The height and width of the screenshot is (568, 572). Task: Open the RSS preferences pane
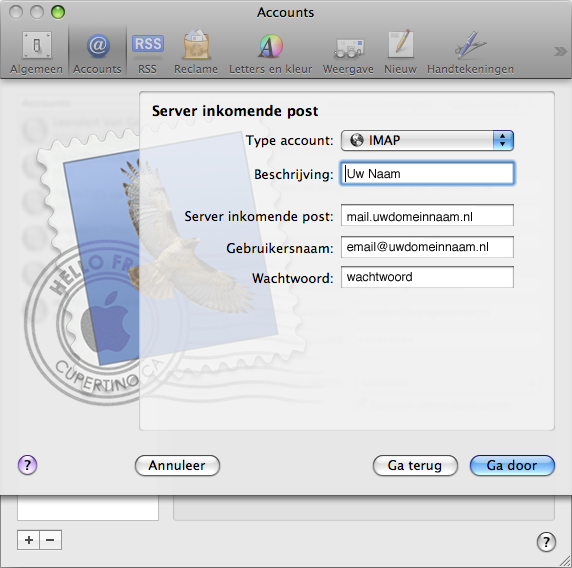(x=147, y=53)
